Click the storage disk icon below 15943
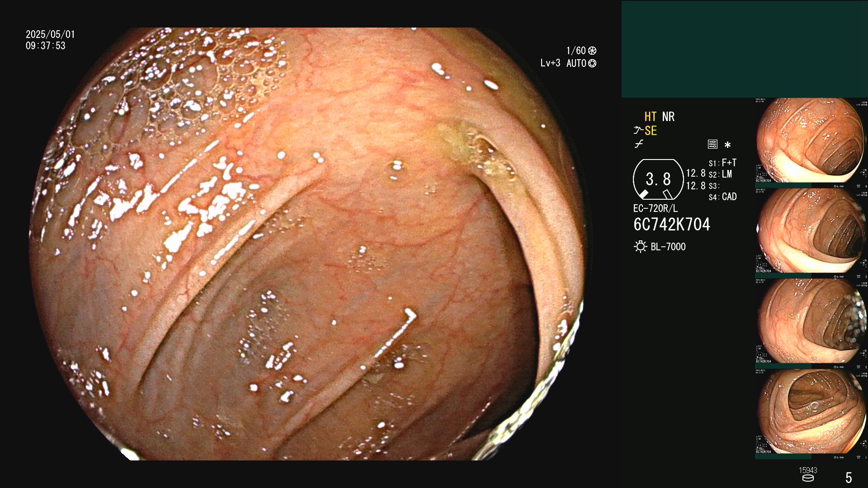This screenshot has height=488, width=868. point(808,478)
